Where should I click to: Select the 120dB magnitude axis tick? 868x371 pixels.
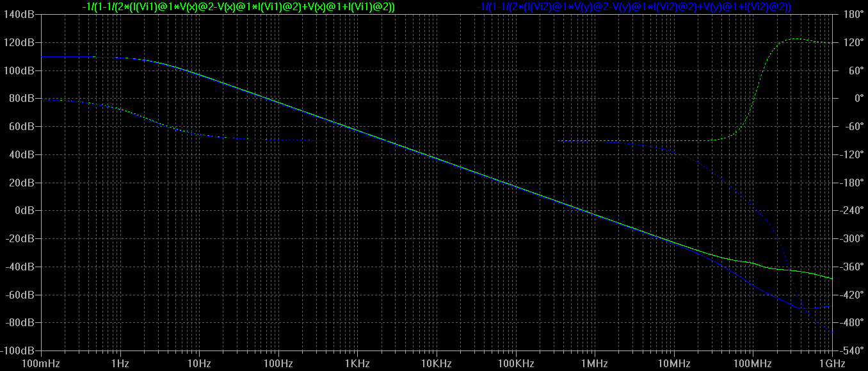[x=19, y=42]
